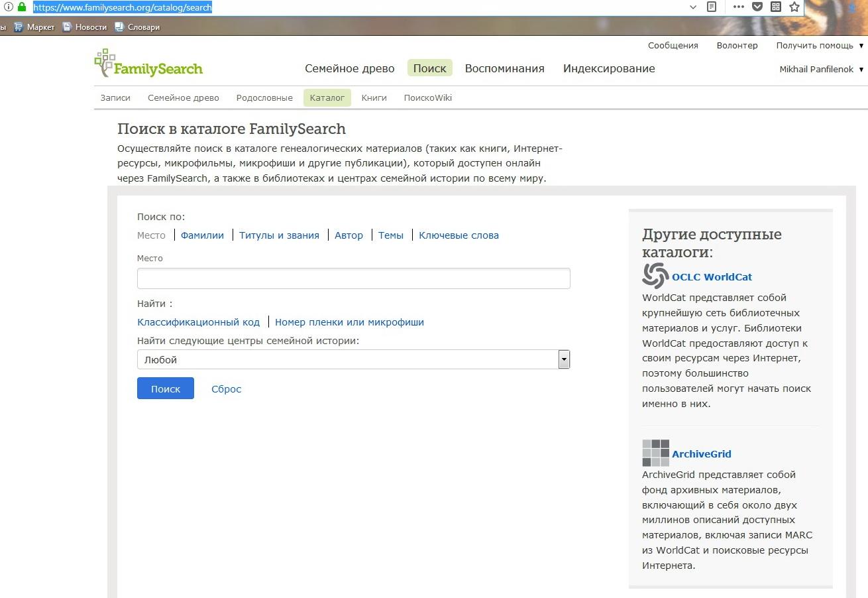Switch to the Каталог subtab
The height and width of the screenshot is (598, 868).
tap(327, 97)
